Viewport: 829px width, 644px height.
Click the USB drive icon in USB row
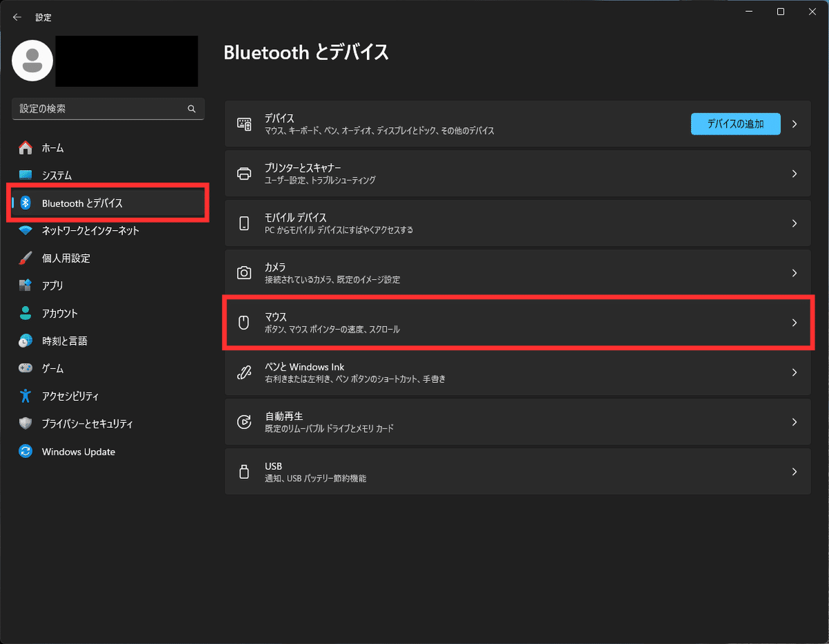244,472
